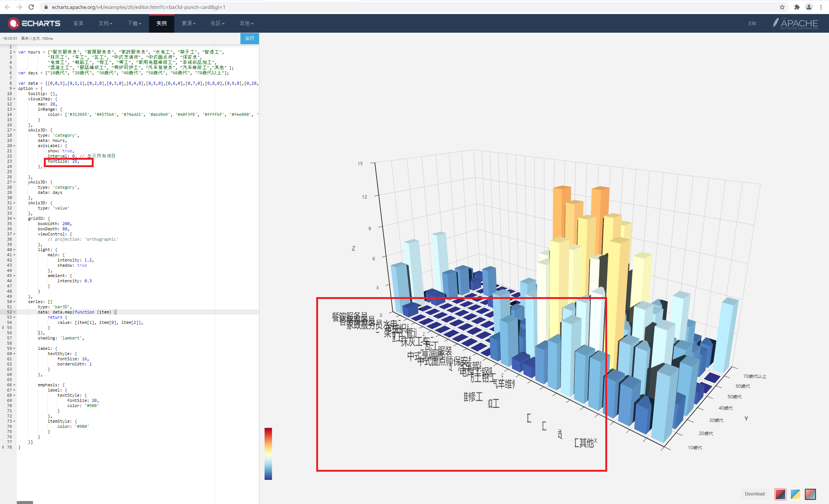Collapse the xAxis3D fold arrow at line 17
This screenshot has height=504, width=829.
tap(15, 130)
